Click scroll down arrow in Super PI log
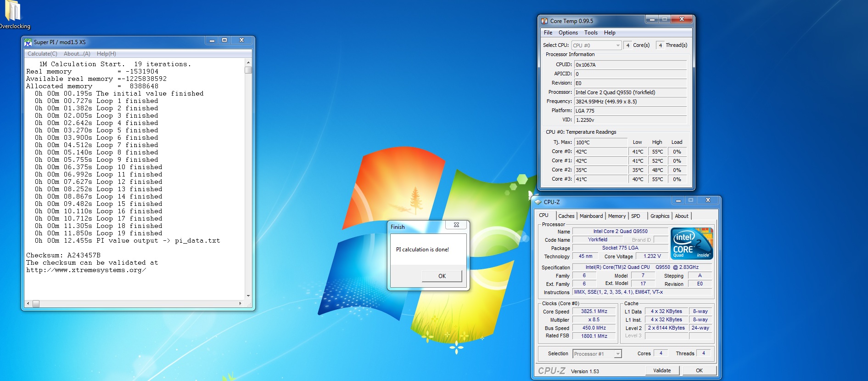868x381 pixels. click(248, 296)
